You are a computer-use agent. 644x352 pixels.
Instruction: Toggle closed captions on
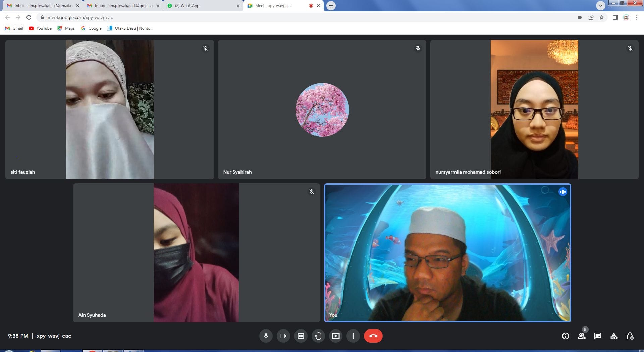301,336
